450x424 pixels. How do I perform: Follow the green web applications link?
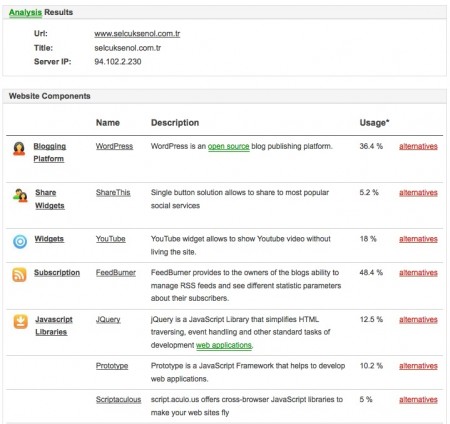(x=224, y=345)
